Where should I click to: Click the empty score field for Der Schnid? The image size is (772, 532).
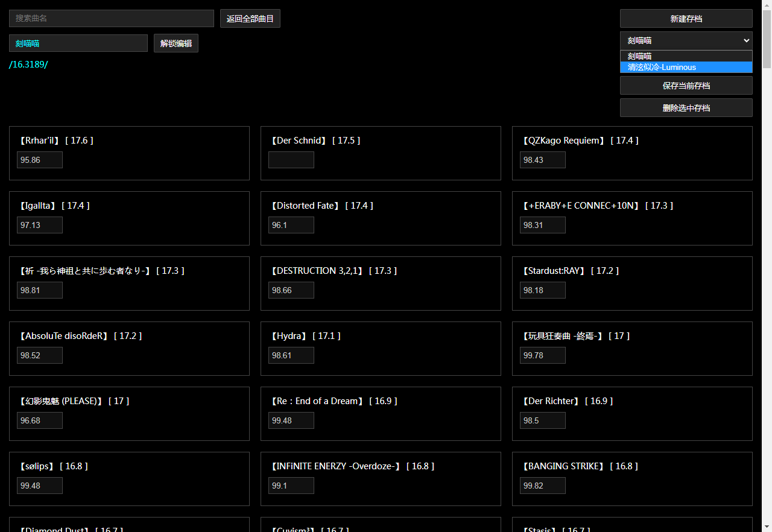(291, 160)
